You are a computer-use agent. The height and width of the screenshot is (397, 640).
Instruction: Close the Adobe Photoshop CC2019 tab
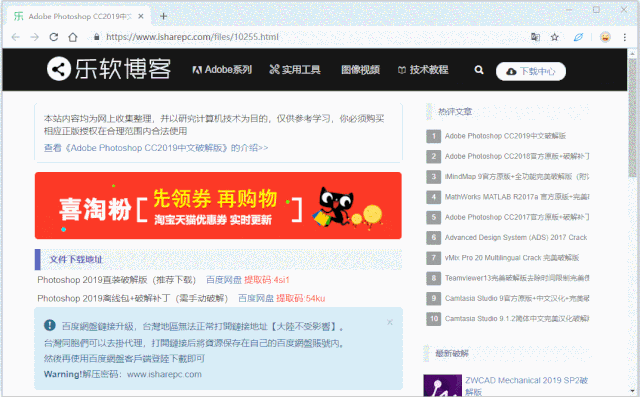141,16
